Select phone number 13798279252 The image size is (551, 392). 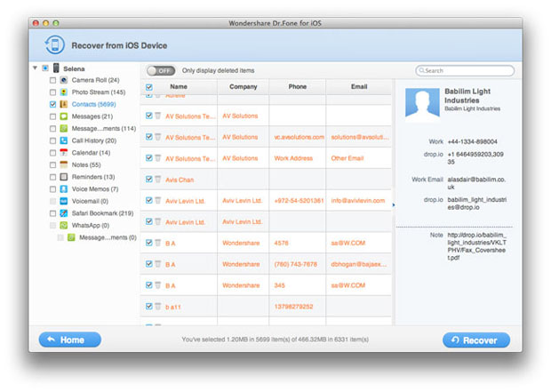(293, 307)
